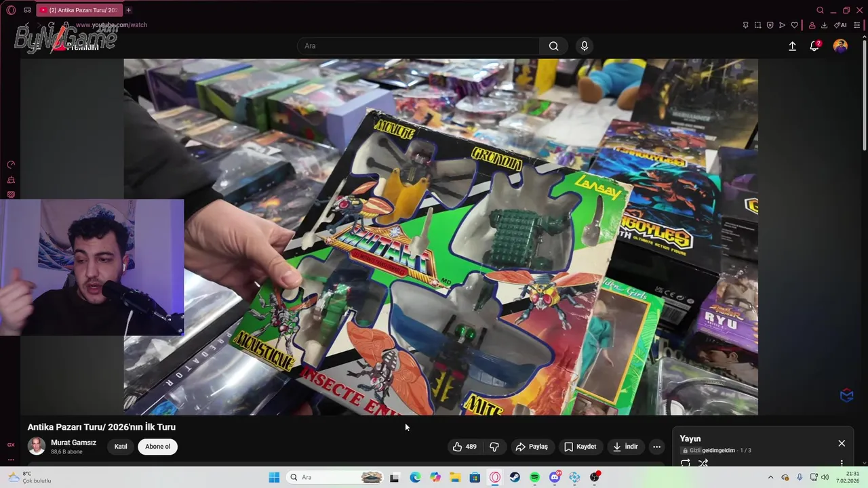
Task: Open the Opera GX main menu
Action: click(x=11, y=10)
